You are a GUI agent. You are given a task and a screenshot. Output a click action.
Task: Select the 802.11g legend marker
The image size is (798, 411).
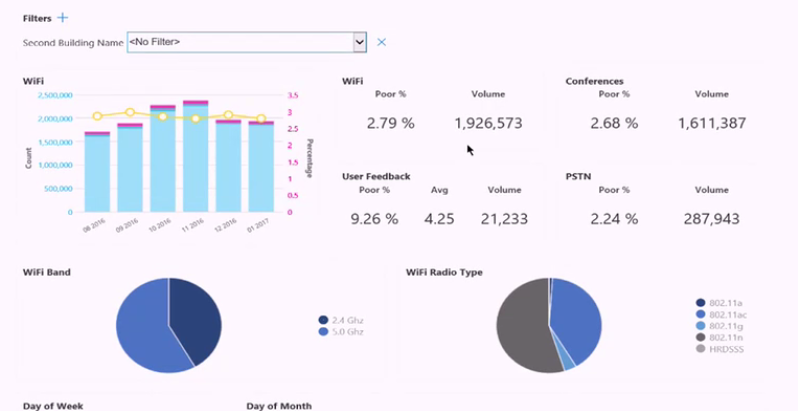coord(699,325)
